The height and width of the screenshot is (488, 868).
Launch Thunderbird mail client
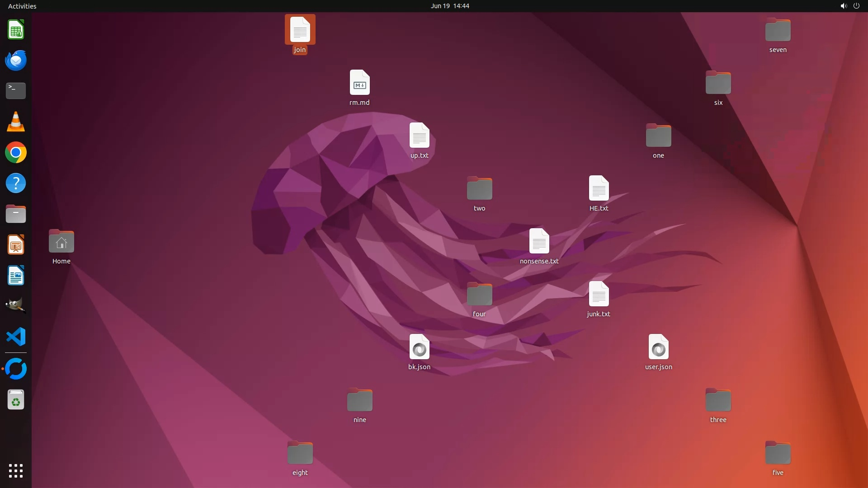[x=16, y=60]
